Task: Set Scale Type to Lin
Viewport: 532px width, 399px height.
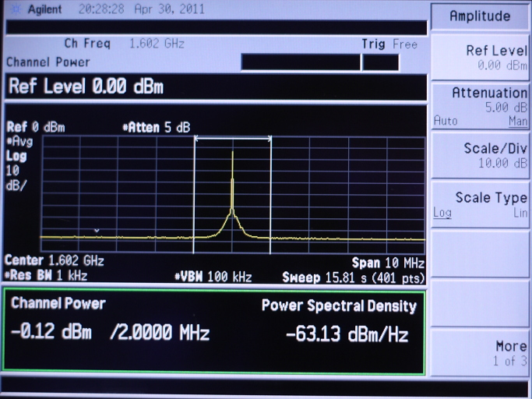Action: (x=519, y=213)
